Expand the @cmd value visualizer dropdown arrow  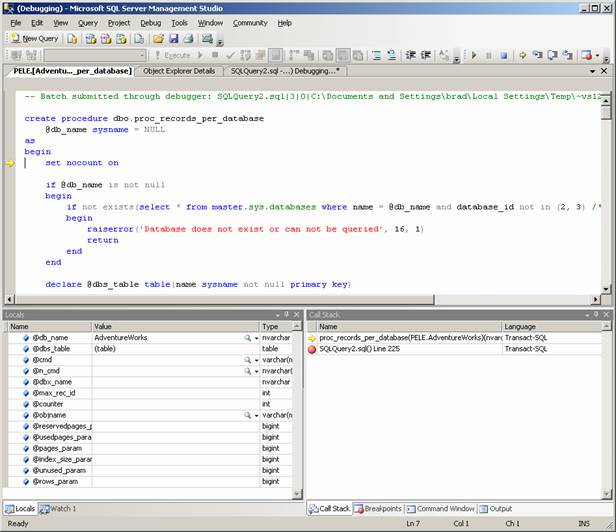(x=254, y=360)
